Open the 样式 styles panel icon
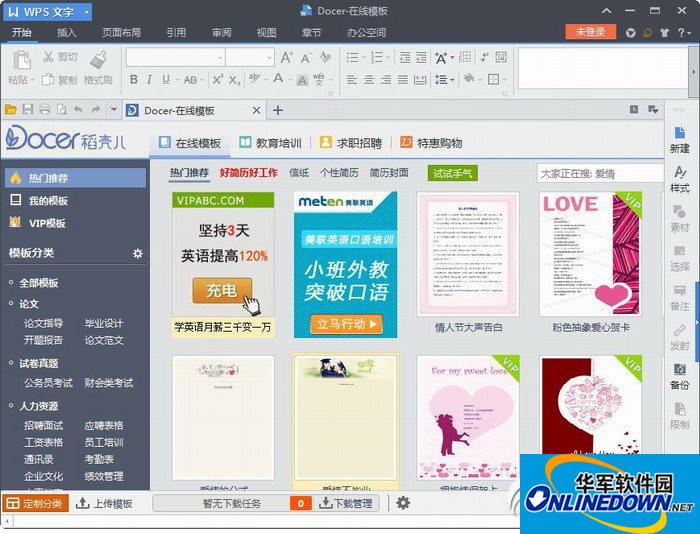Image resolution: width=700 pixels, height=534 pixels. (679, 178)
